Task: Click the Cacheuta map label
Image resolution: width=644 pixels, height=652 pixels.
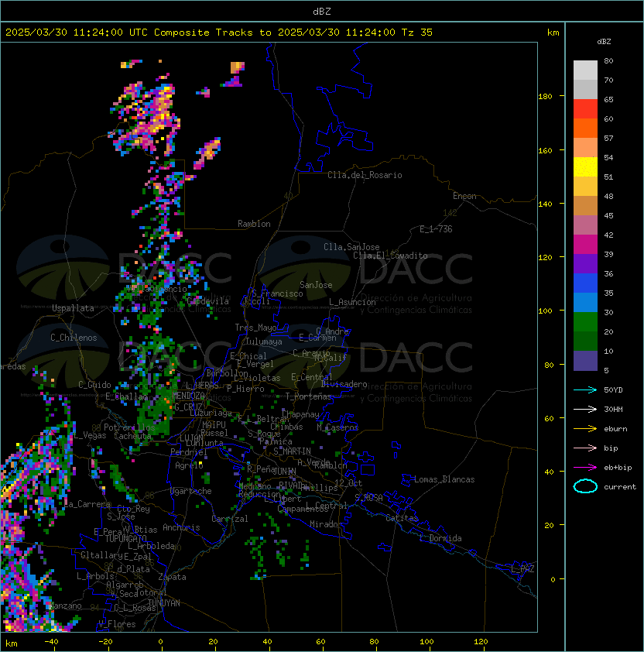Action: click(132, 436)
